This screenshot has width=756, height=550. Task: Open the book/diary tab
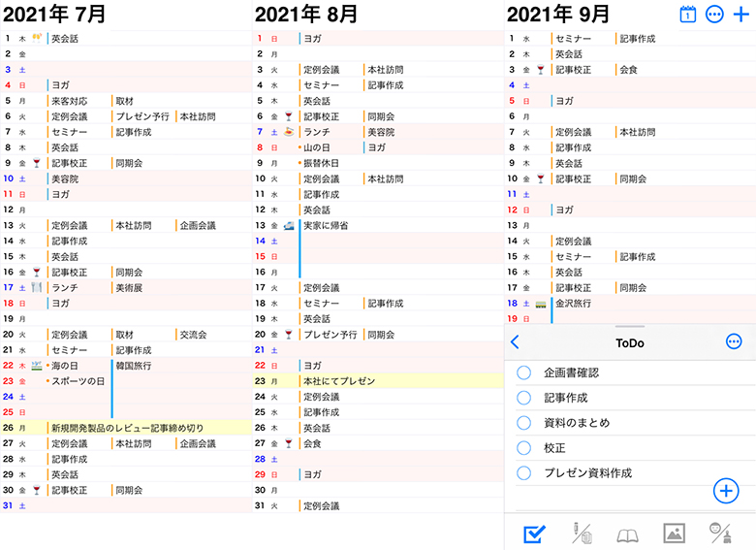[x=628, y=534]
